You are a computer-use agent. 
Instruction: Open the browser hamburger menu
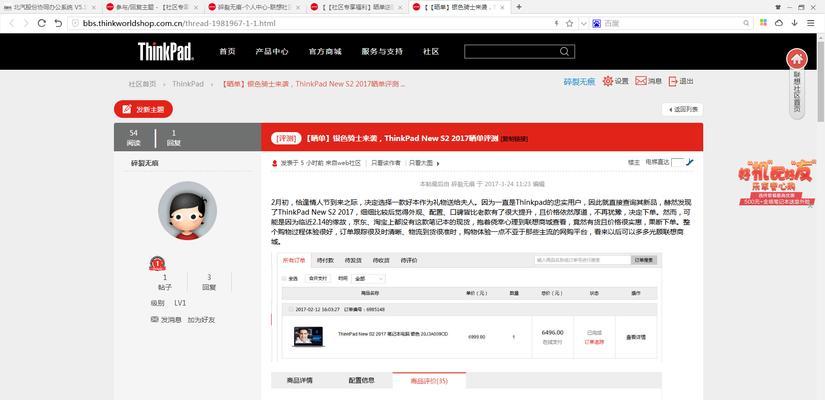pos(810,23)
